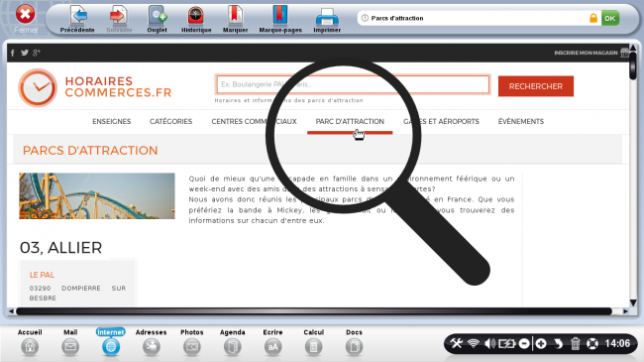The width and height of the screenshot is (644, 362).
Task: Click the lifebuoy help icon in tray
Action: click(x=591, y=343)
